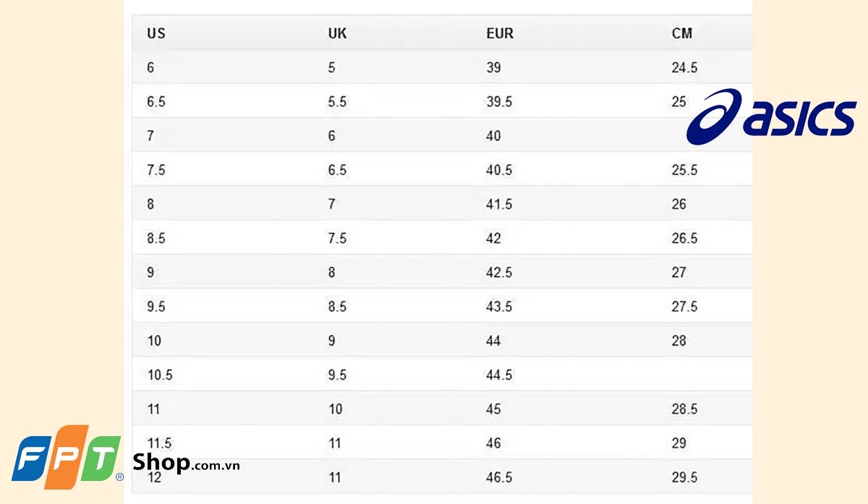
Task: Click the EUR 41.5 value
Action: (x=499, y=205)
